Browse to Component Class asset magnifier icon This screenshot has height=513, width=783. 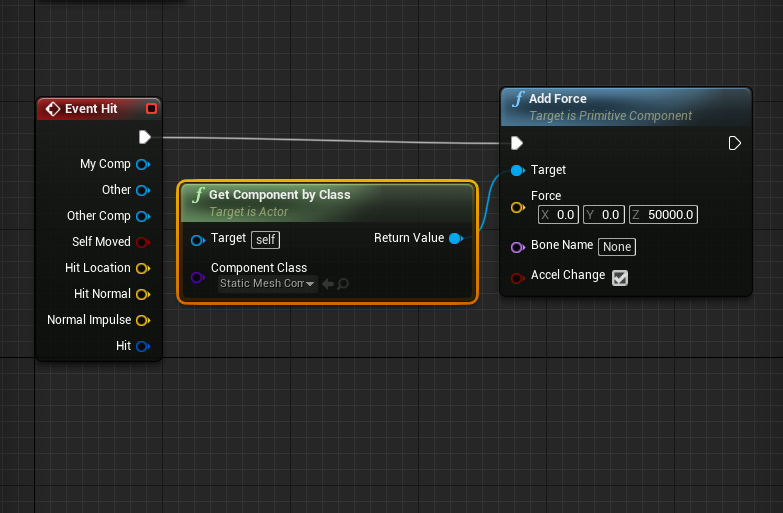coord(343,284)
